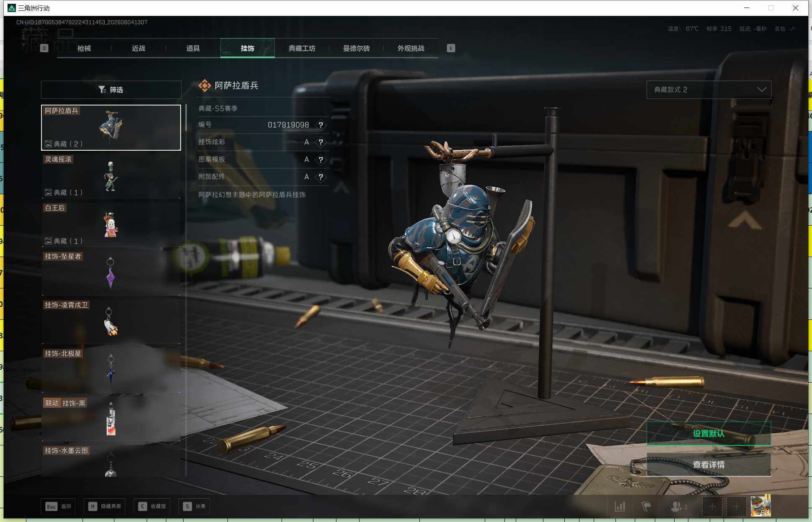Click the 挂饰炫彩 grade A value
The height and width of the screenshot is (522, 812).
307,142
